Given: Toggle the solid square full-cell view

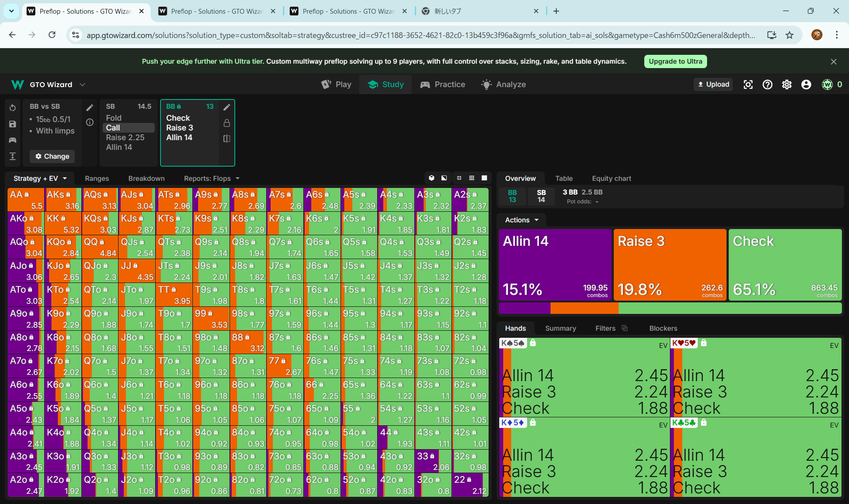Looking at the screenshot, I should coord(484,178).
